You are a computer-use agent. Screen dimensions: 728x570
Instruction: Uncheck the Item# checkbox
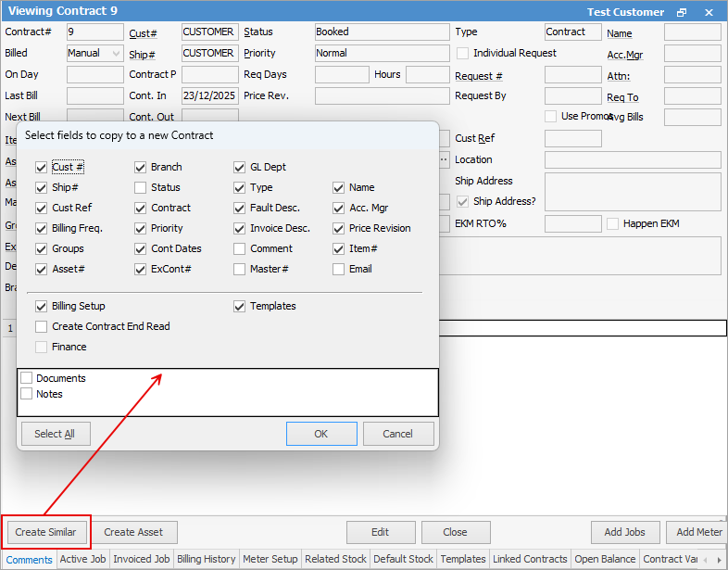[338, 249]
